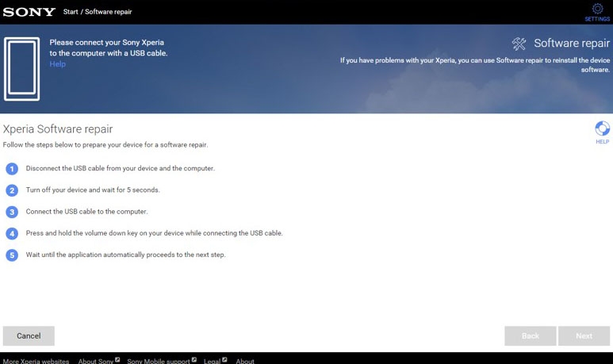Open the Settings gear icon

point(597,9)
